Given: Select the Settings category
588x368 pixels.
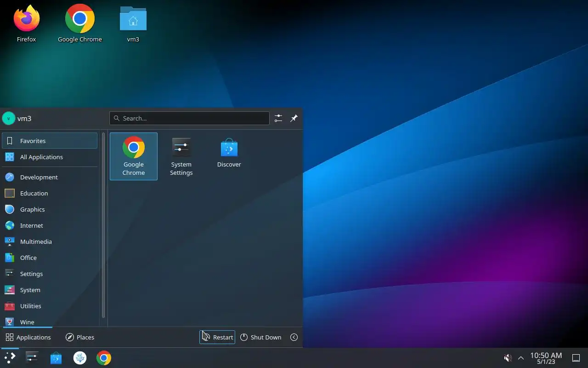Looking at the screenshot, I should [50, 274].
